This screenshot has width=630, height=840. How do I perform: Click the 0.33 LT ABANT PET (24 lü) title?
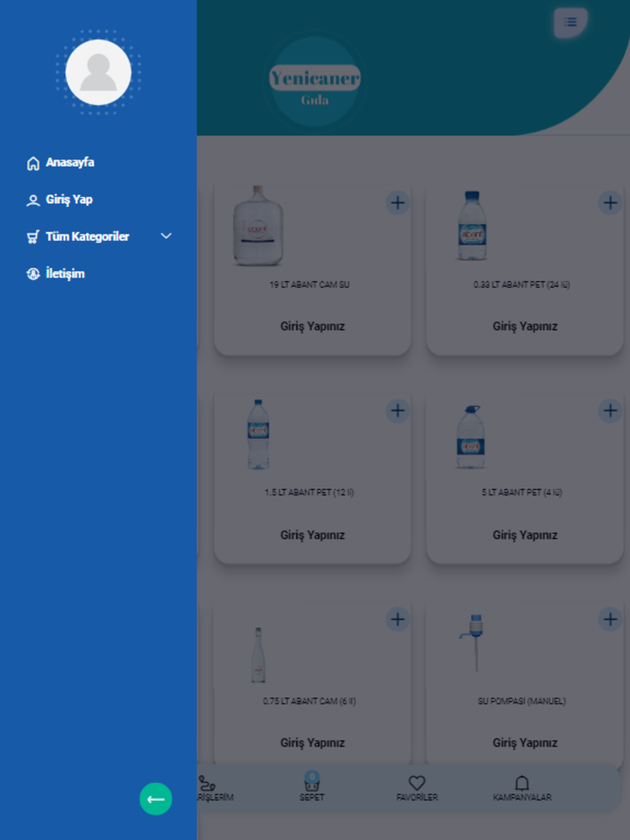click(522, 285)
